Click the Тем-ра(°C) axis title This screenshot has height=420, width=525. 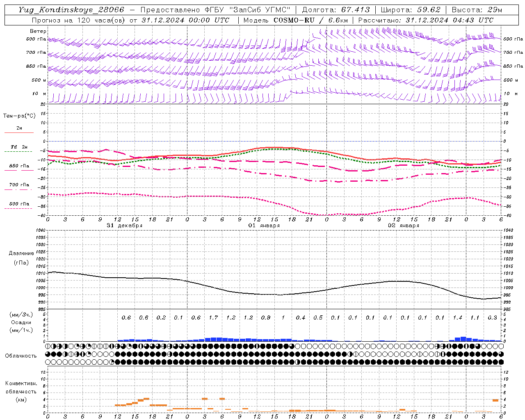(x=19, y=116)
